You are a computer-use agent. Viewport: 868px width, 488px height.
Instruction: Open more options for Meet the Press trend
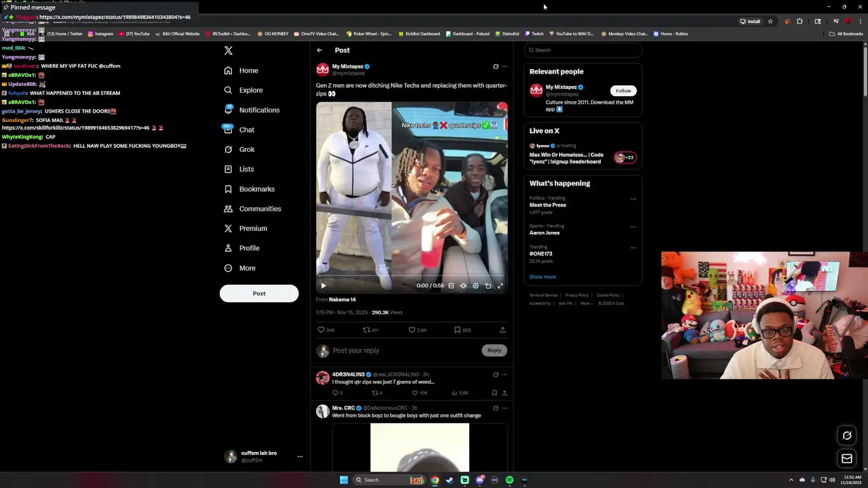coord(633,199)
